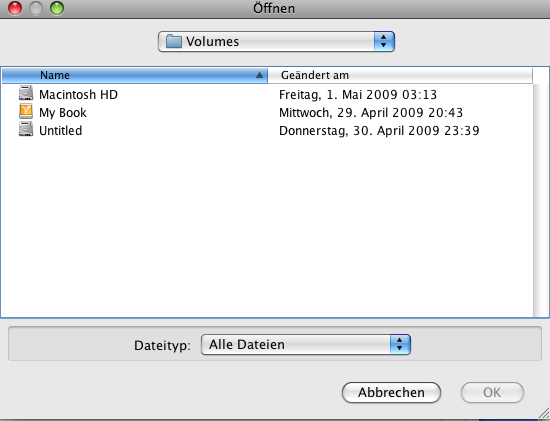Click date Donnerstag, 30. April 2009 23:39
Image resolution: width=550 pixels, height=421 pixels.
(379, 131)
